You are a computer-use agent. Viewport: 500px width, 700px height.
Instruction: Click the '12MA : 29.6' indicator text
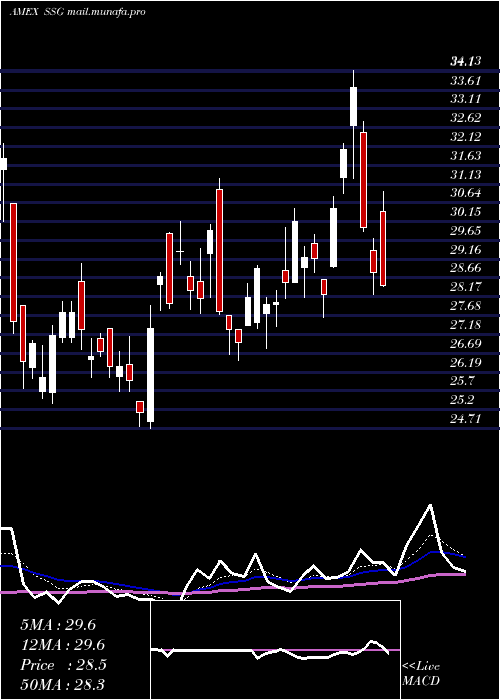62,645
